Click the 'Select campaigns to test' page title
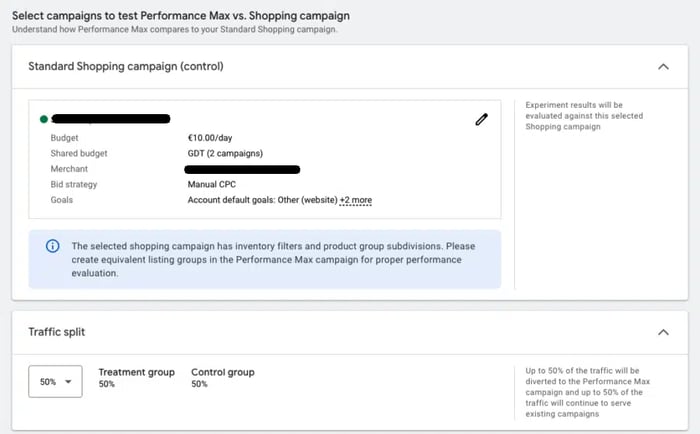Screen dimensions: 700x434 (x=181, y=16)
